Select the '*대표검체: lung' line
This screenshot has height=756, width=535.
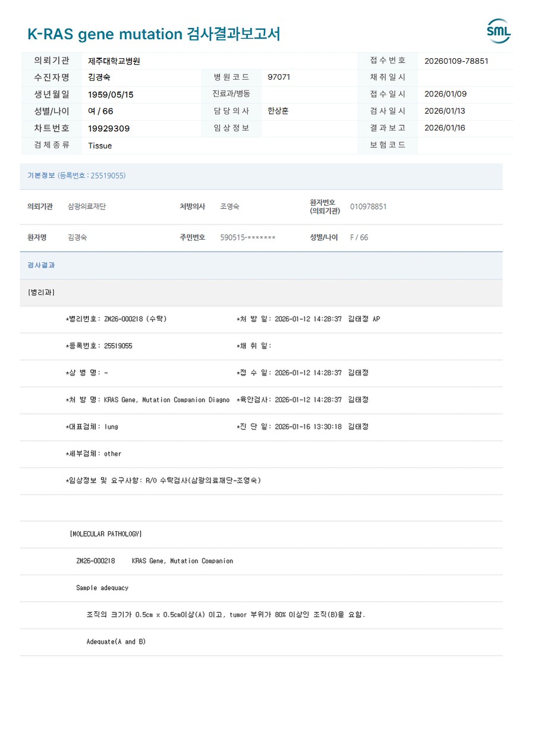(x=92, y=426)
